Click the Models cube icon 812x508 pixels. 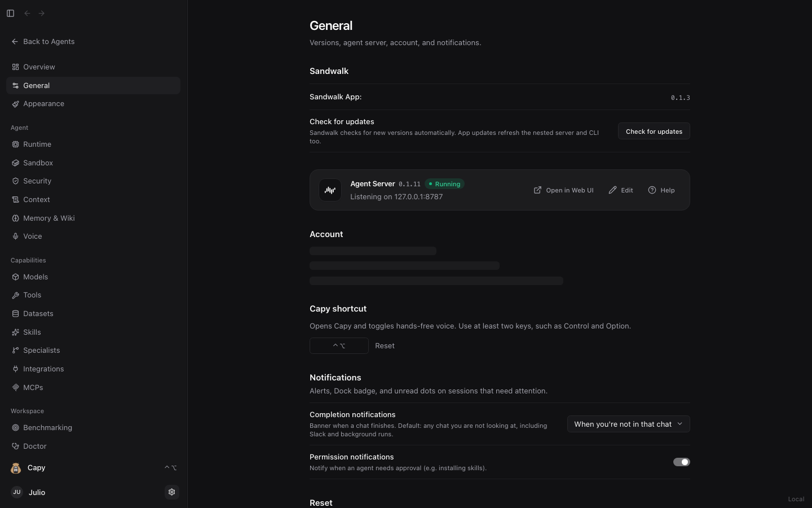tap(15, 277)
